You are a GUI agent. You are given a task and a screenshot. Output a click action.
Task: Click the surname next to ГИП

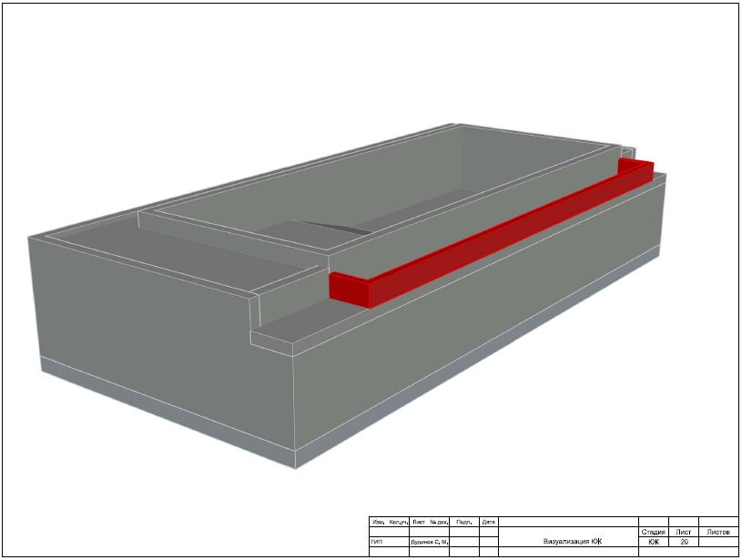[x=429, y=542]
